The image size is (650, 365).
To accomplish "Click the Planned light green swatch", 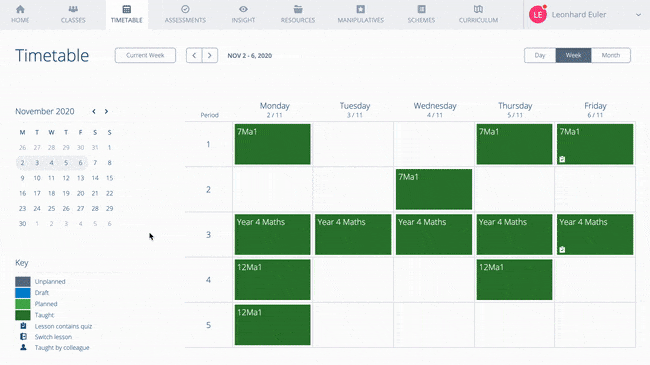I will coord(23,304).
